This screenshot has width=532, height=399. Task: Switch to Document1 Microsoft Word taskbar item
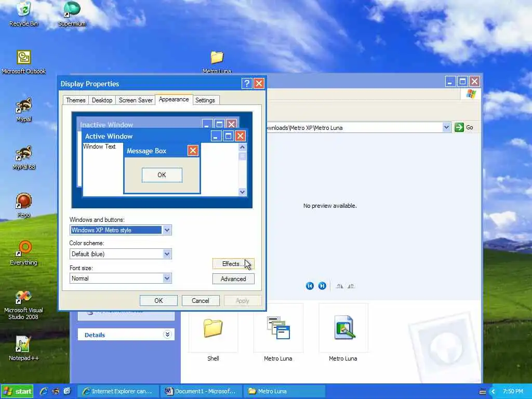[x=202, y=391]
